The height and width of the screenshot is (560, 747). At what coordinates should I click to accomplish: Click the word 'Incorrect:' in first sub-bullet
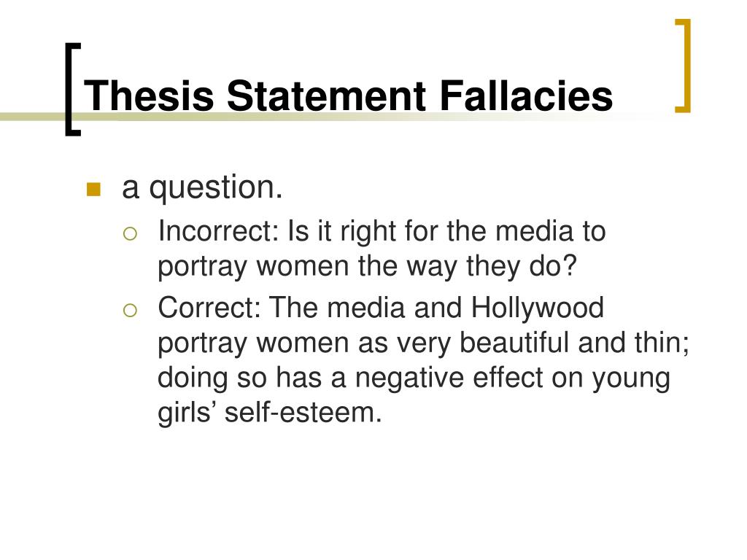point(218,231)
